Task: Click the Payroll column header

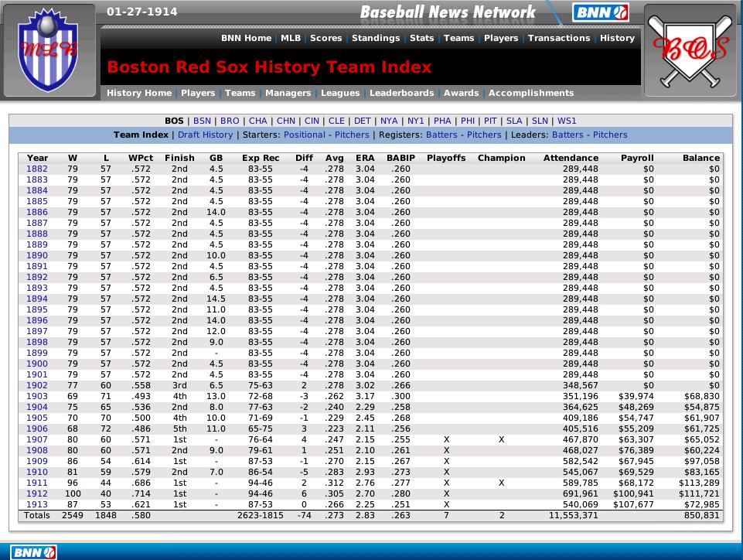Action: tap(637, 158)
